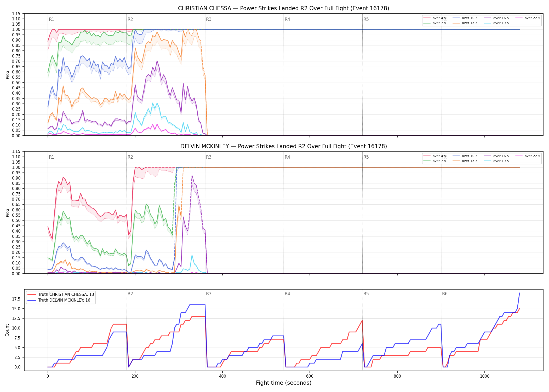Select 'over 10.5' in the Chessa chart legend
Screen dimensions: 549x392
[x=465, y=18]
